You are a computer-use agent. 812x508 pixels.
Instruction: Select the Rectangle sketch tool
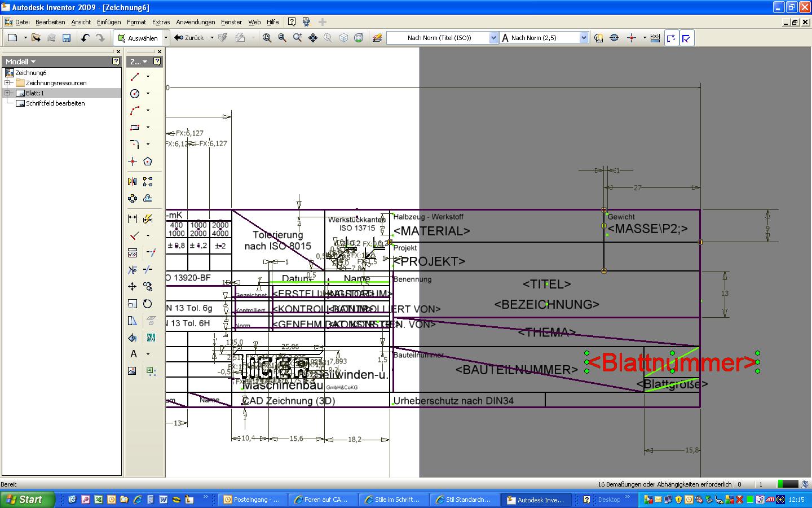(135, 127)
